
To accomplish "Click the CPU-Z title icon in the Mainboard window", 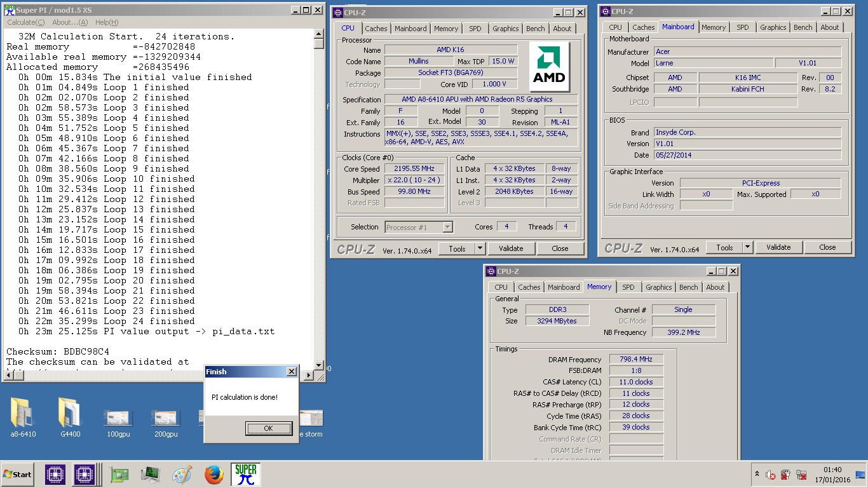I will pyautogui.click(x=606, y=11).
